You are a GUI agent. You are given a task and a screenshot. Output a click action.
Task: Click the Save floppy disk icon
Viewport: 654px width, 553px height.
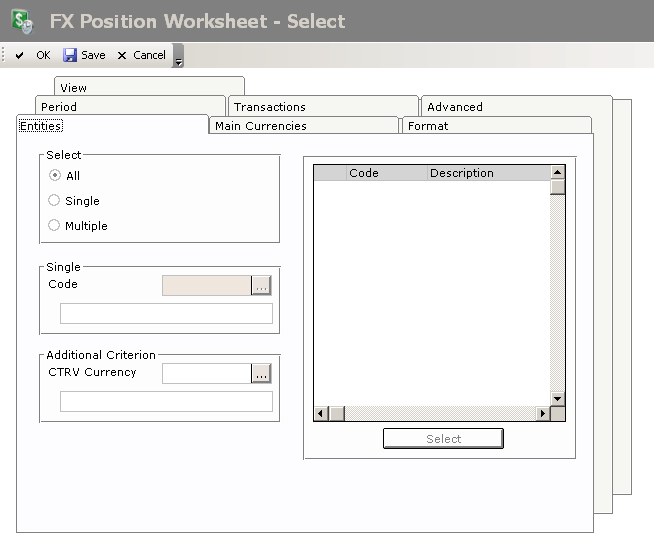(x=70, y=56)
